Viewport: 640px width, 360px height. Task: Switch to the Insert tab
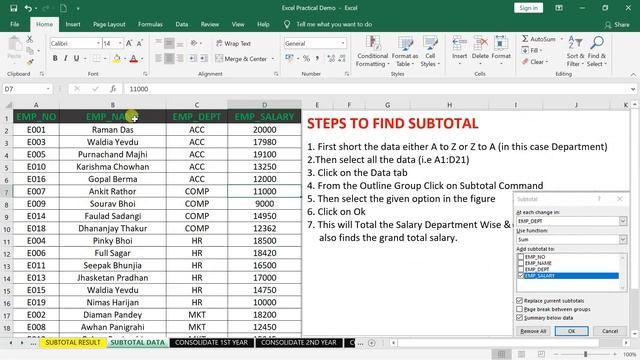[x=73, y=24]
